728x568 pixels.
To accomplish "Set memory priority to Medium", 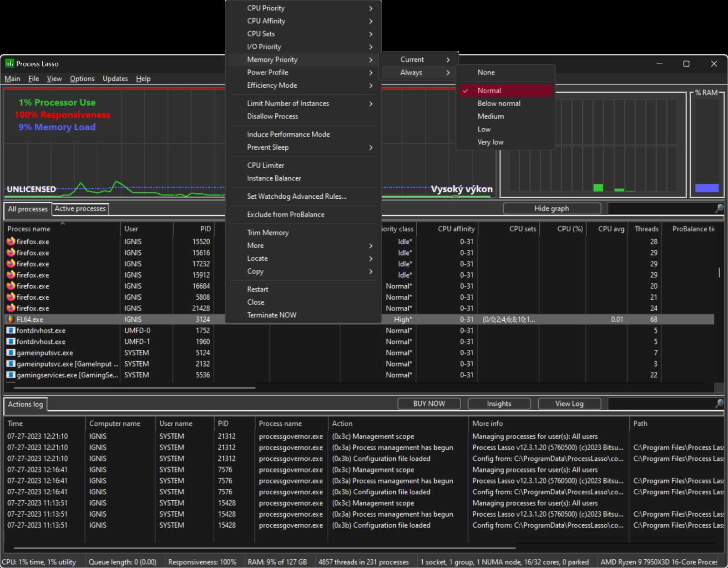I will click(x=506, y=116).
